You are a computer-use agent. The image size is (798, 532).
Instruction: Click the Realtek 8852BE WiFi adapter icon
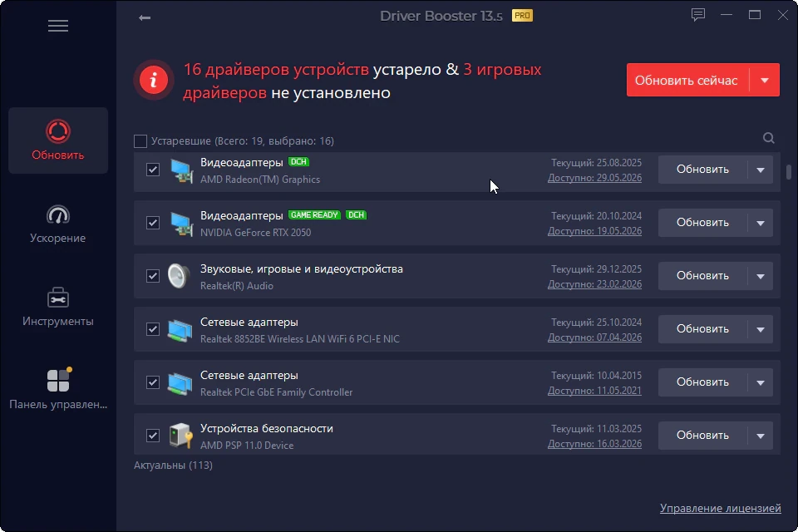[x=180, y=330]
